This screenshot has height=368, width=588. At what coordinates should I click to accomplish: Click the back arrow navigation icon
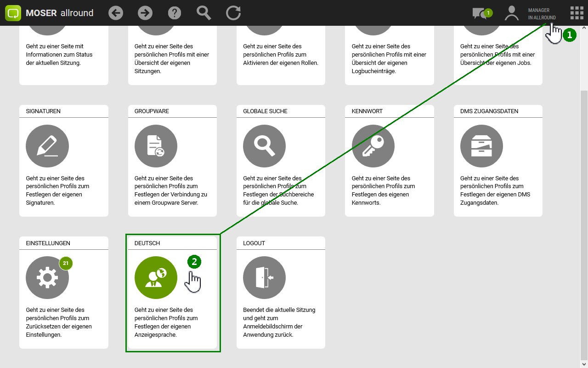[x=116, y=13]
